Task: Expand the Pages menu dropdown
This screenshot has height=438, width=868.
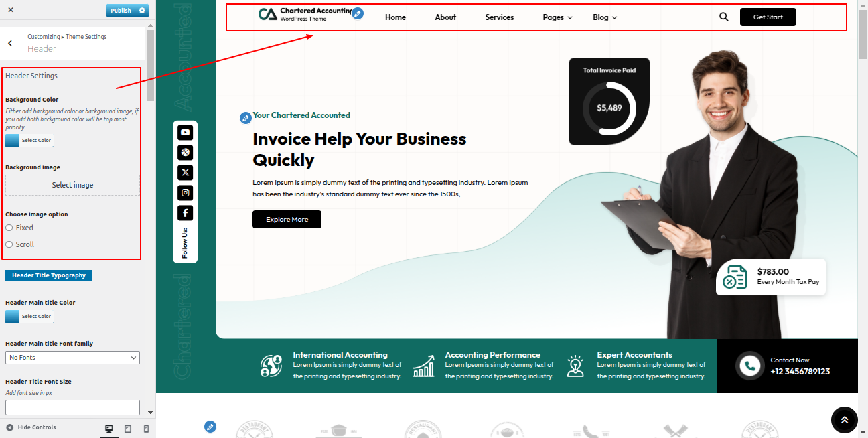Action: (557, 17)
